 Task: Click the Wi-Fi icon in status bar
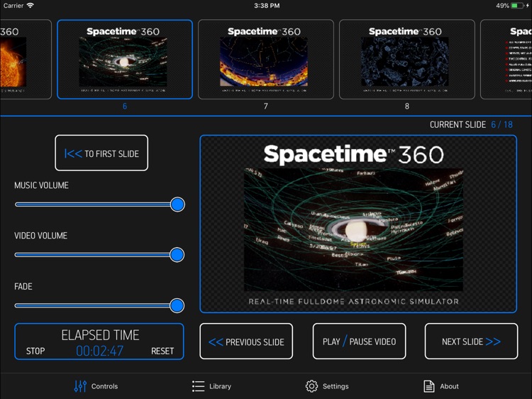point(31,6)
